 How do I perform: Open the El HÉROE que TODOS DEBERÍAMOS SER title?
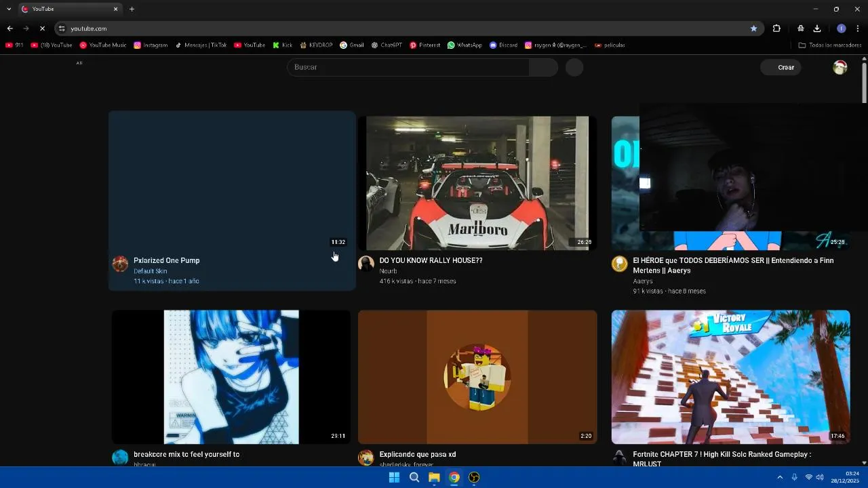coord(733,265)
